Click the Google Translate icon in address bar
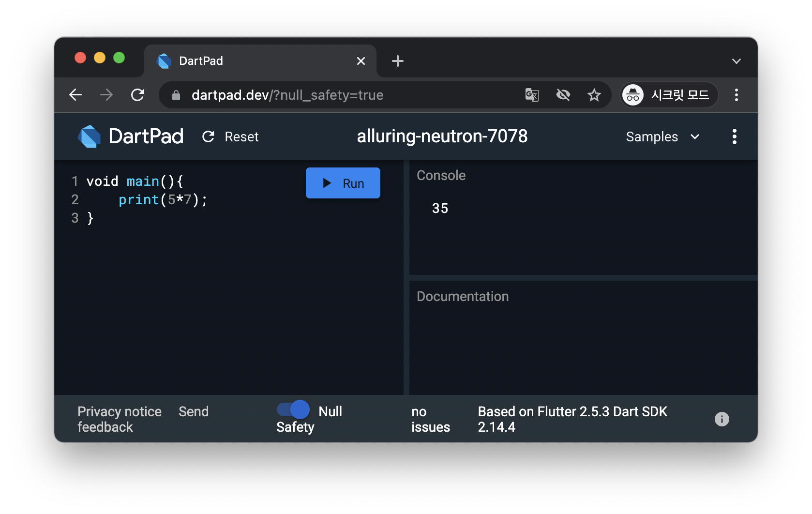Image resolution: width=812 pixels, height=514 pixels. coord(532,95)
